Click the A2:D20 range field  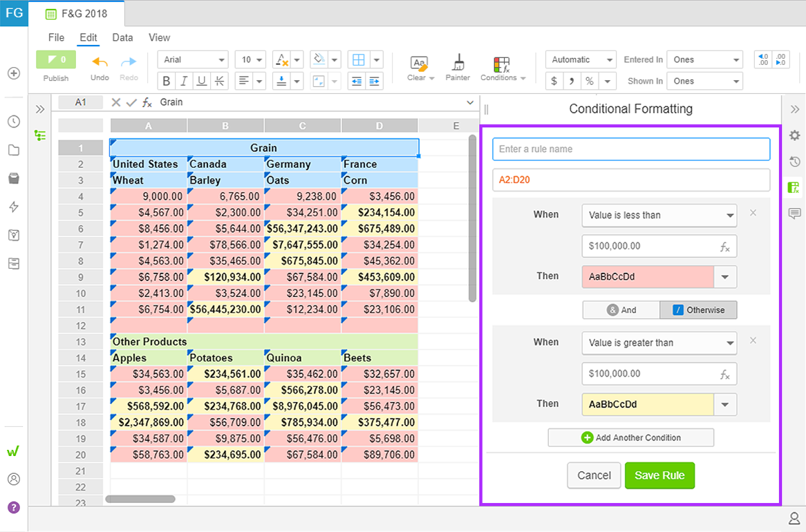(630, 180)
